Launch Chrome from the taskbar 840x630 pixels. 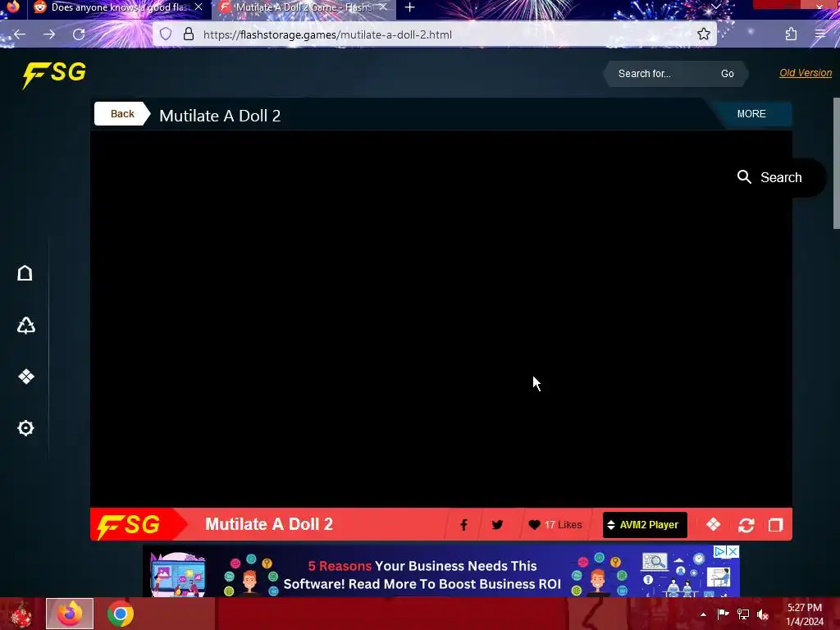pyautogui.click(x=120, y=614)
